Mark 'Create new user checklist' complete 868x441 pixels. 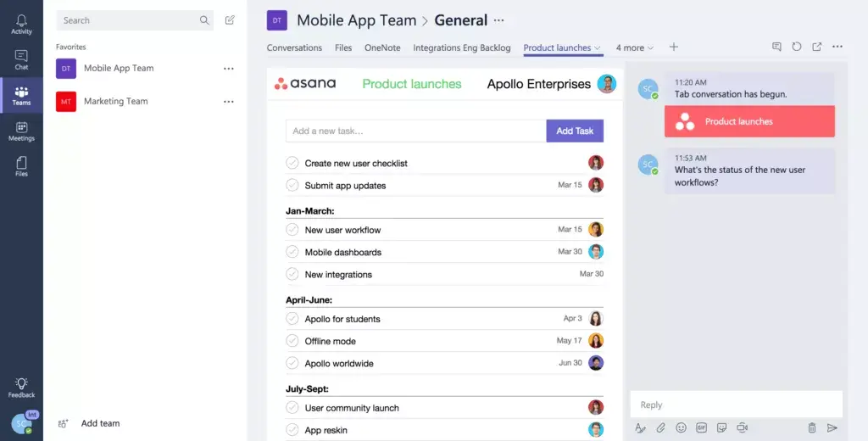pyautogui.click(x=292, y=163)
